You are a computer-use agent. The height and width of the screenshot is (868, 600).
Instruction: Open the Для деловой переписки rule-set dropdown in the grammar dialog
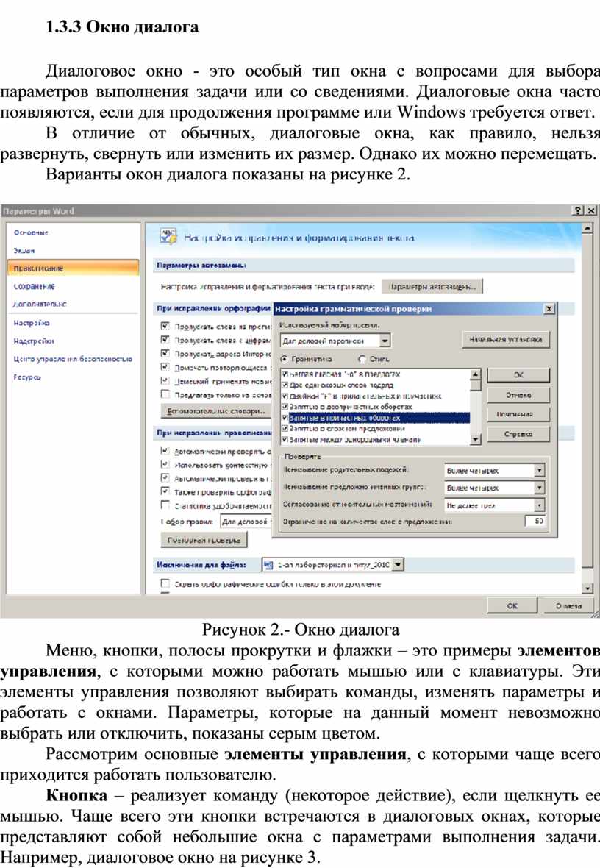pos(385,341)
